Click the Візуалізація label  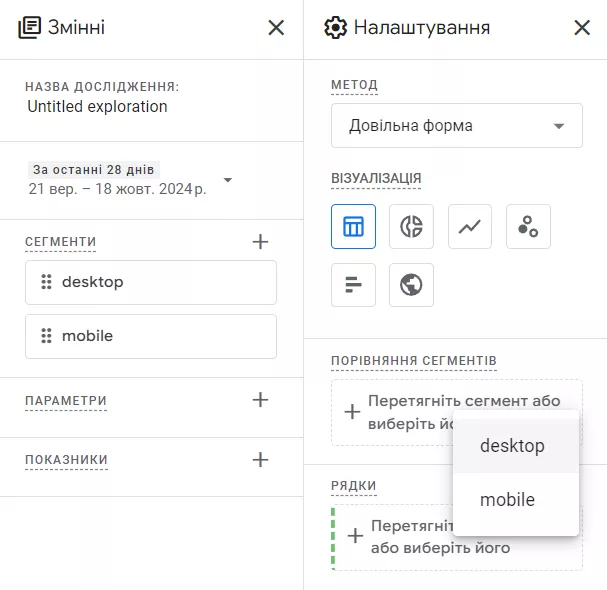(x=376, y=178)
